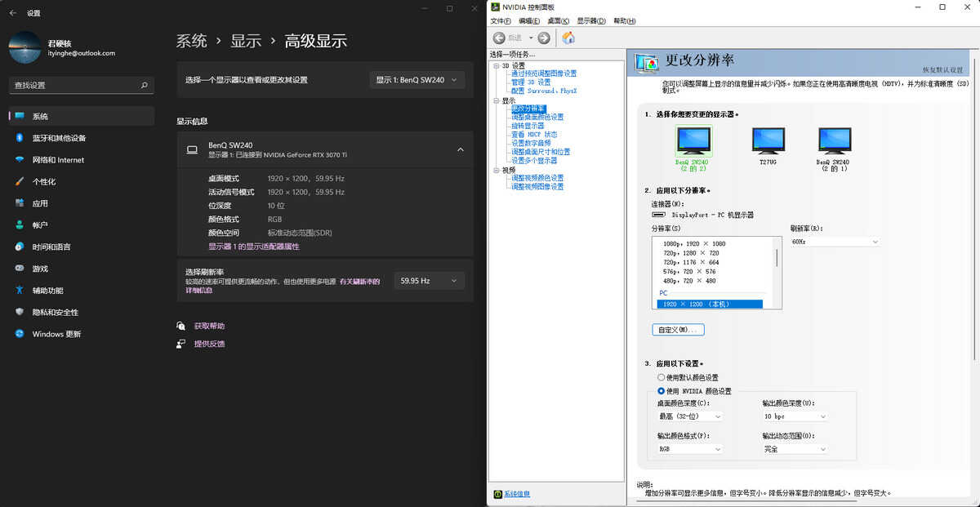Select 设置多个显示器 in task tree
This screenshot has width=980, height=507.
point(534,161)
